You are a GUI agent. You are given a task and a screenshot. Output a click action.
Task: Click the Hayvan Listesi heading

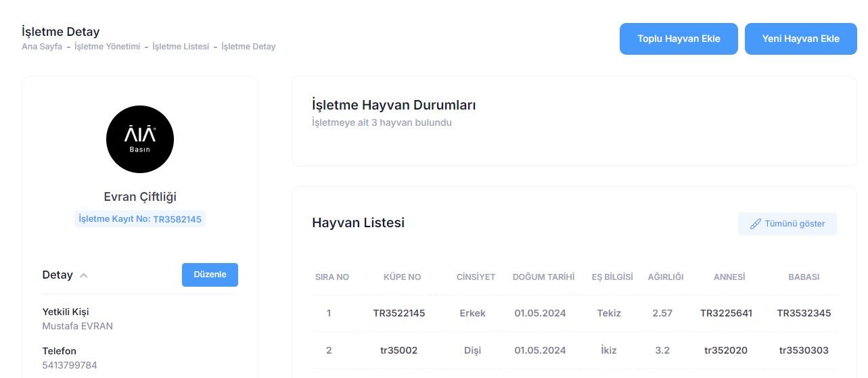click(x=358, y=222)
